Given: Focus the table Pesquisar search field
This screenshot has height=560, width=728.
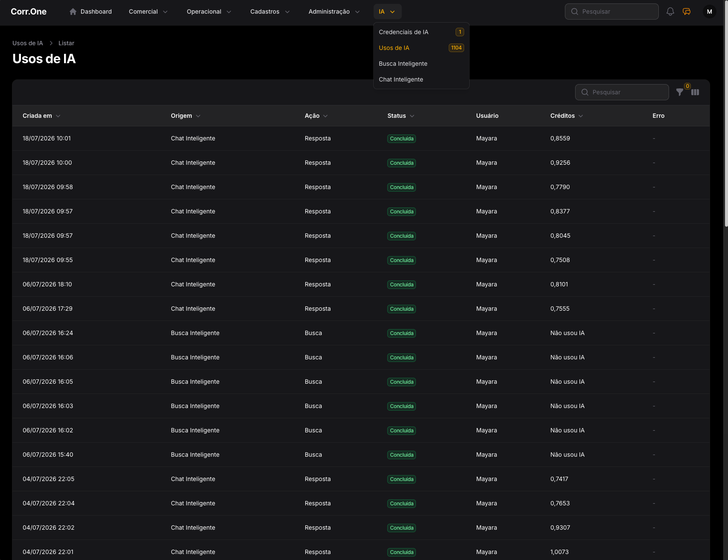Looking at the screenshot, I should (x=622, y=92).
